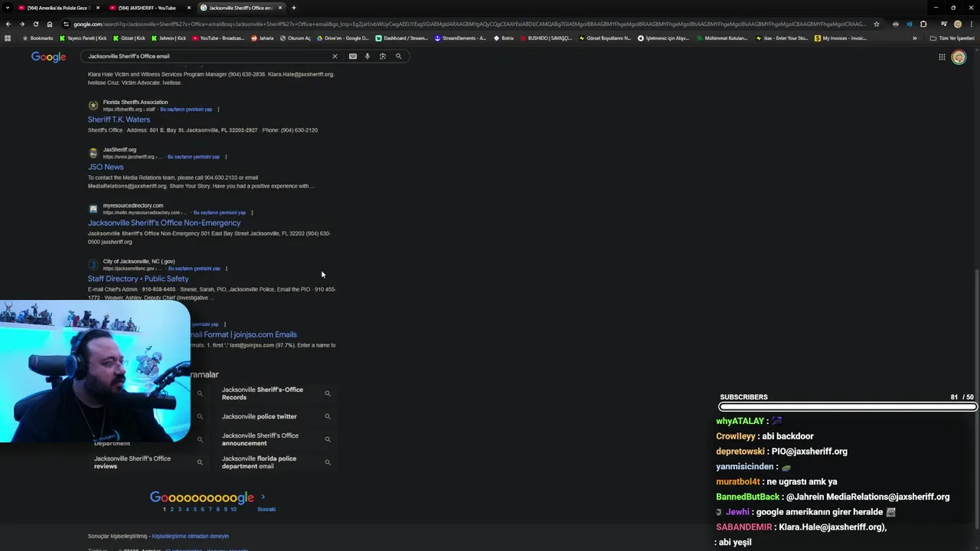This screenshot has height=551, width=980.
Task: Open the Google account avatar
Action: (959, 57)
